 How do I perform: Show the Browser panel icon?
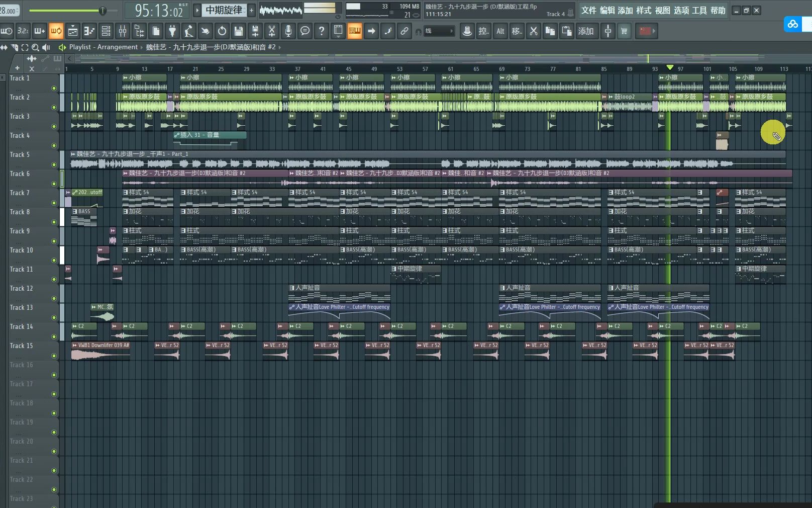[x=139, y=31]
